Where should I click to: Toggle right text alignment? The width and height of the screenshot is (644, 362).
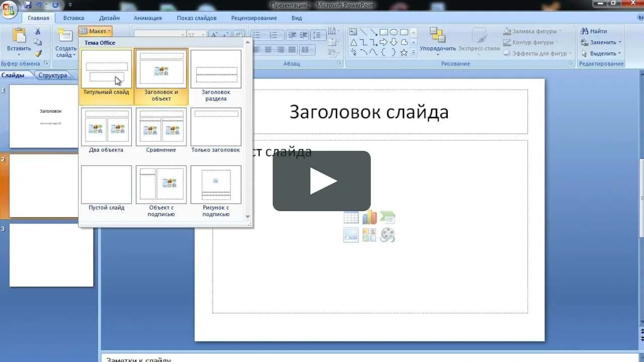click(280, 50)
